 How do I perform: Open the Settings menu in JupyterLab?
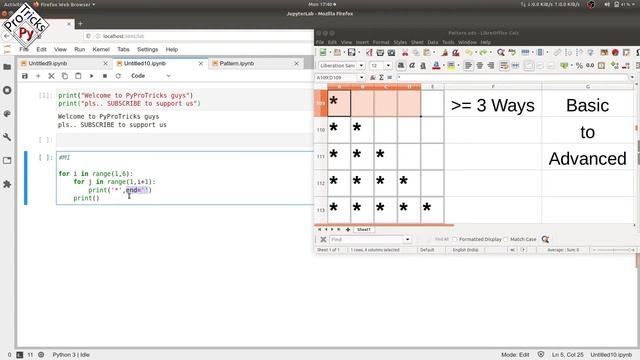(147, 49)
